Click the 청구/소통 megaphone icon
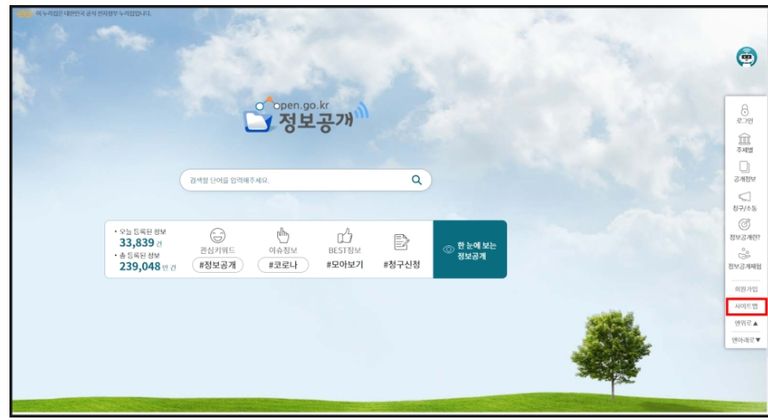The width and height of the screenshot is (768, 420). click(x=744, y=197)
